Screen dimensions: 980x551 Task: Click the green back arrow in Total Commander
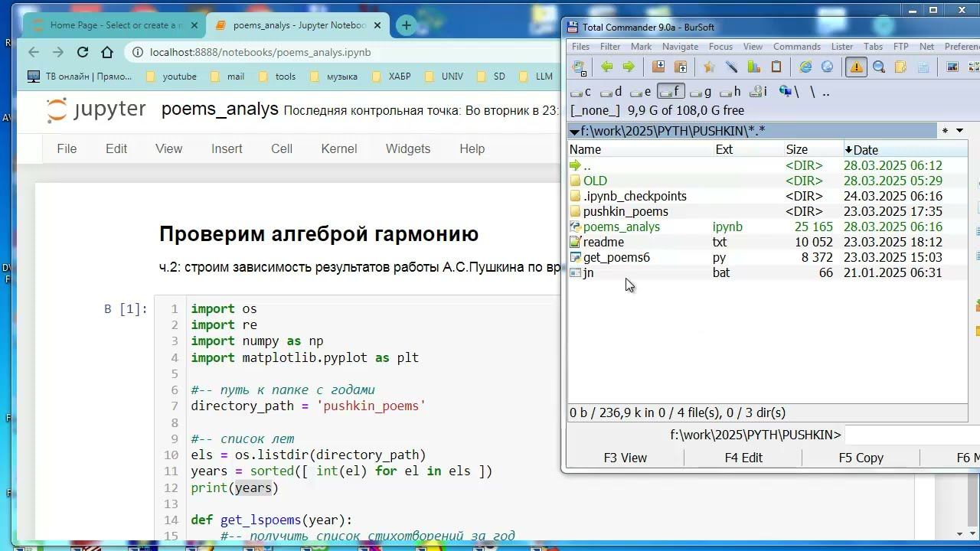click(607, 67)
